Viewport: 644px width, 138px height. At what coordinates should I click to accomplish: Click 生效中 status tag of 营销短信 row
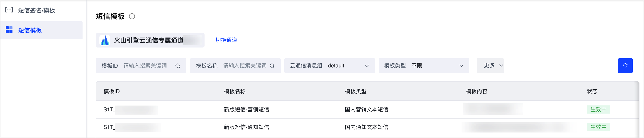(598, 109)
